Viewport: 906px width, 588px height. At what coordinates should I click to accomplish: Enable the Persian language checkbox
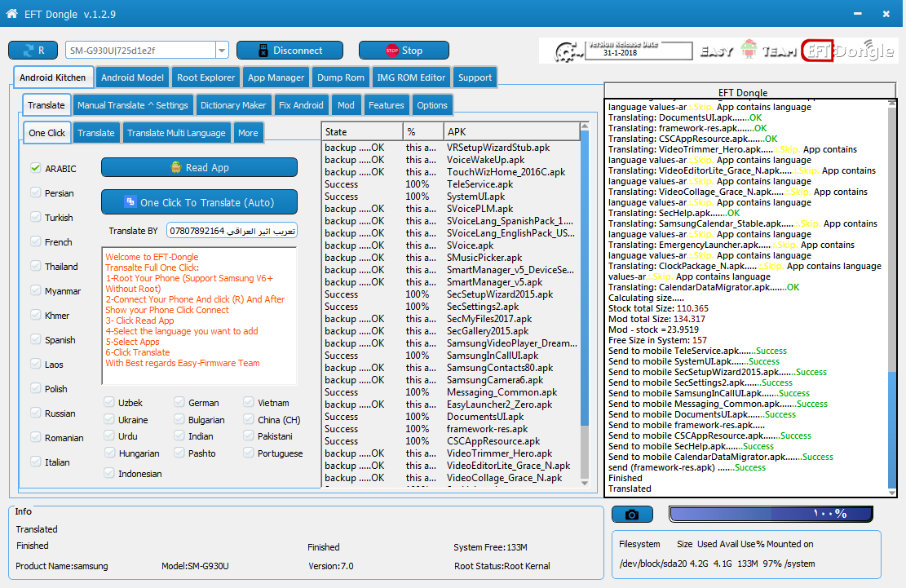36,192
